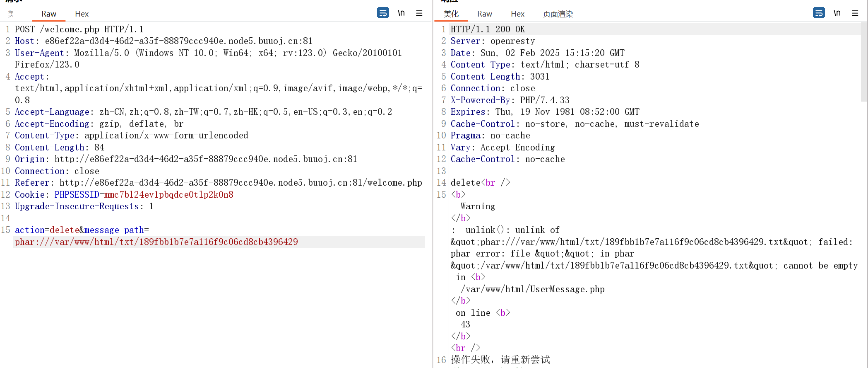Switch to Hex tab in response panel
Screen dimensions: 868x368
[517, 14]
